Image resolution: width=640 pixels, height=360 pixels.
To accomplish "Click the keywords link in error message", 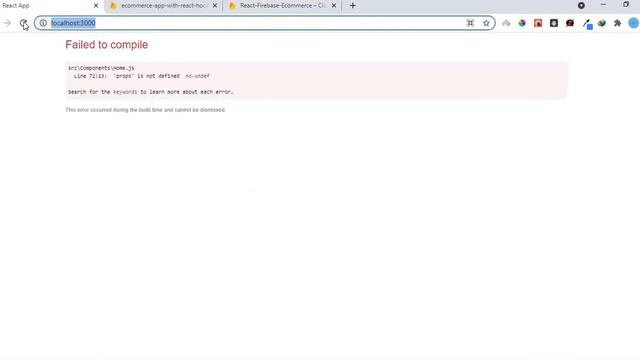I will tap(125, 92).
